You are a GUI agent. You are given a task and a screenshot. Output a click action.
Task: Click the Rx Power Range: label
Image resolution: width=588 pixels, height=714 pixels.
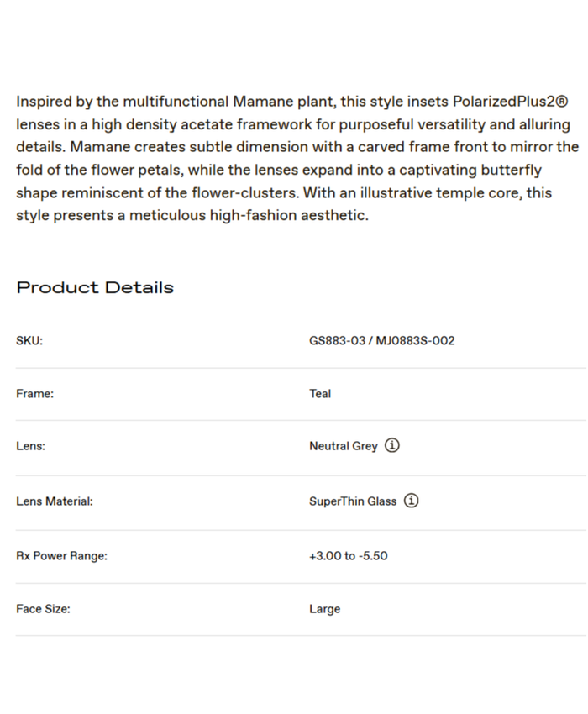(x=61, y=556)
